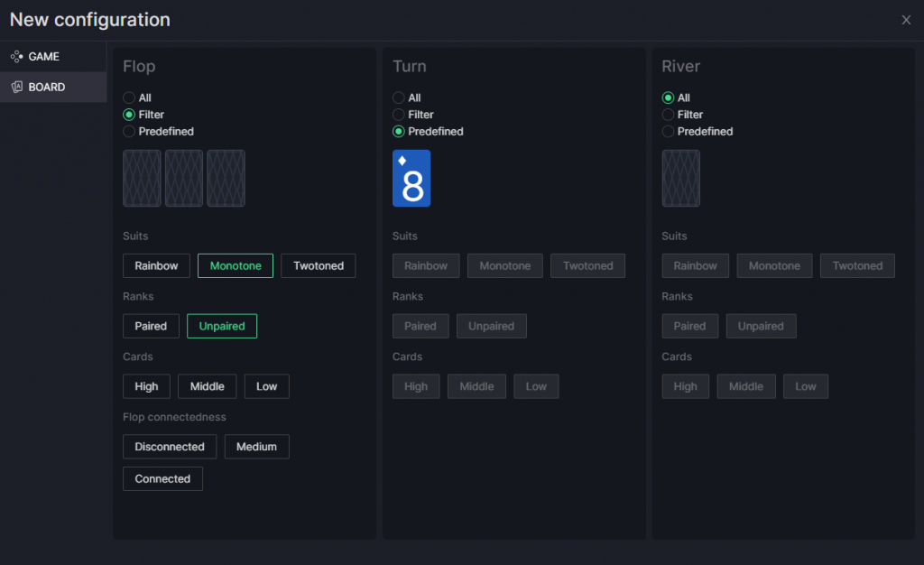Enable the Rainbow suits filter
The image size is (924, 565).
(155, 265)
